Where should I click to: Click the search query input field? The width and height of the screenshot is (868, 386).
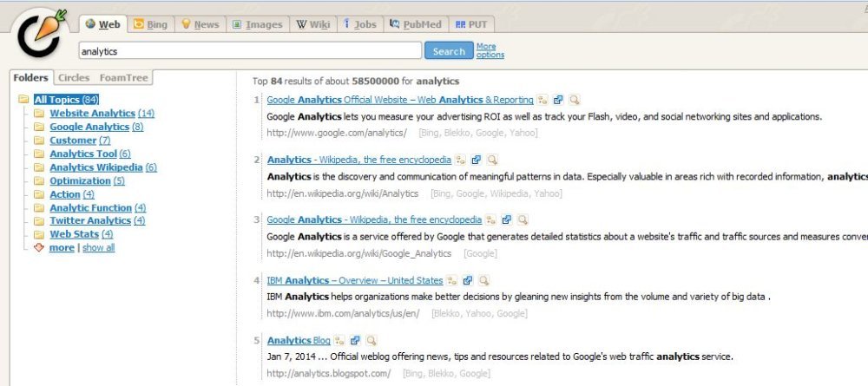pos(250,52)
